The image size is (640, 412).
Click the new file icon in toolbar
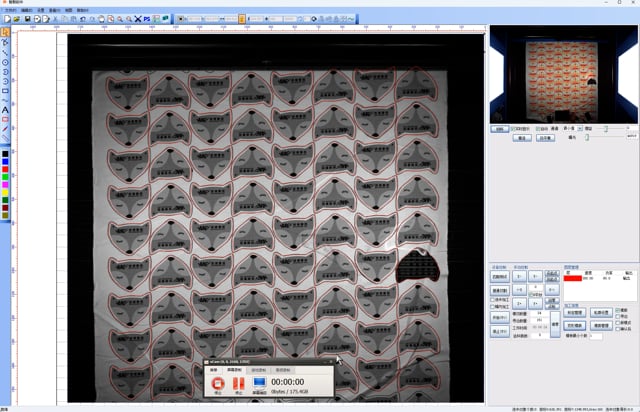(x=7, y=19)
